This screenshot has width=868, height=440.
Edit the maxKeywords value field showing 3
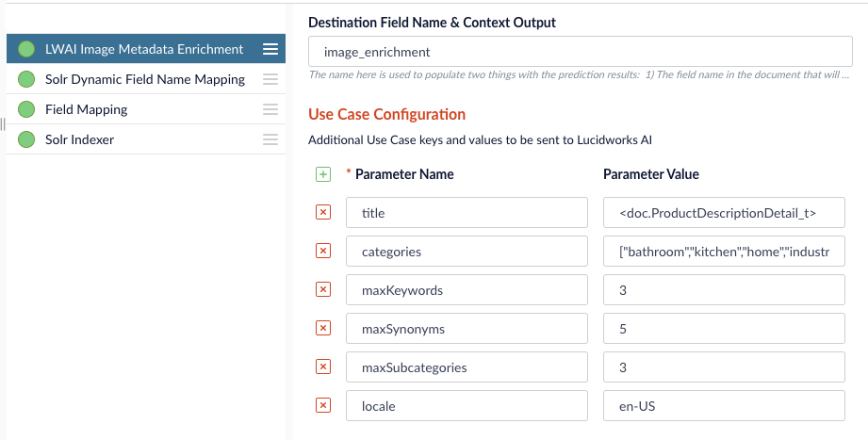pyautogui.click(x=724, y=290)
